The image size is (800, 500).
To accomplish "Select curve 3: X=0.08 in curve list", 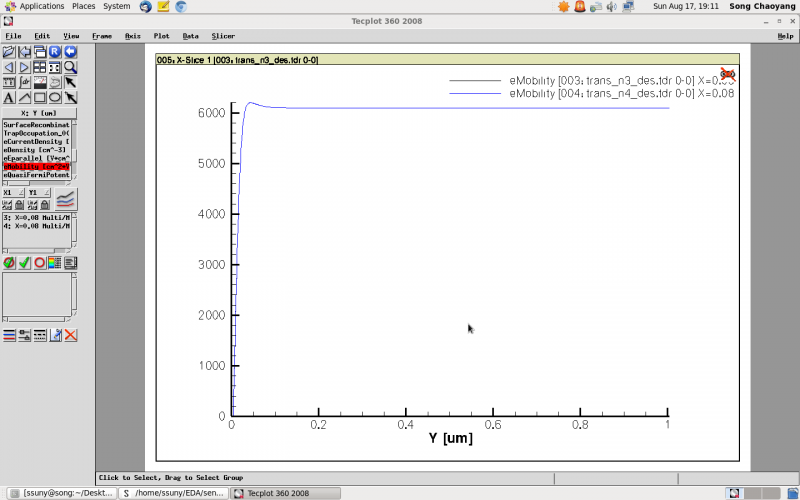I will click(36, 218).
